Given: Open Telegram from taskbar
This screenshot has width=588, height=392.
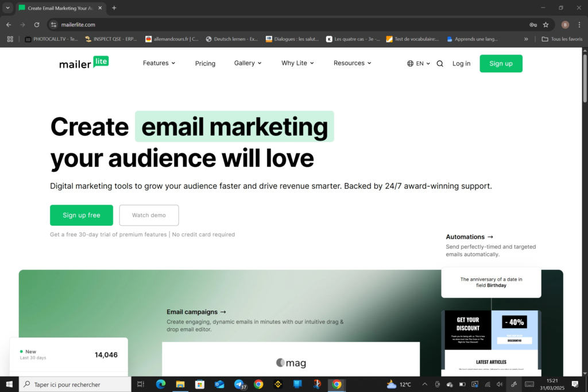Looking at the screenshot, I should pos(239,384).
